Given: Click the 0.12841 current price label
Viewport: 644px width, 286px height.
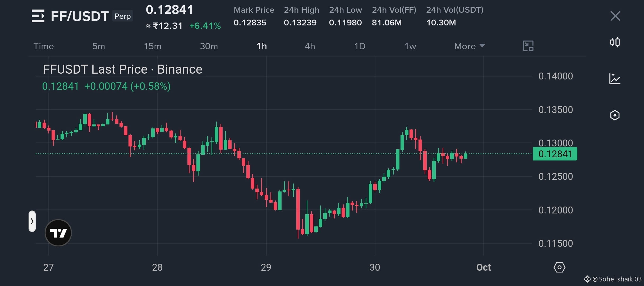Looking at the screenshot, I should point(555,154).
